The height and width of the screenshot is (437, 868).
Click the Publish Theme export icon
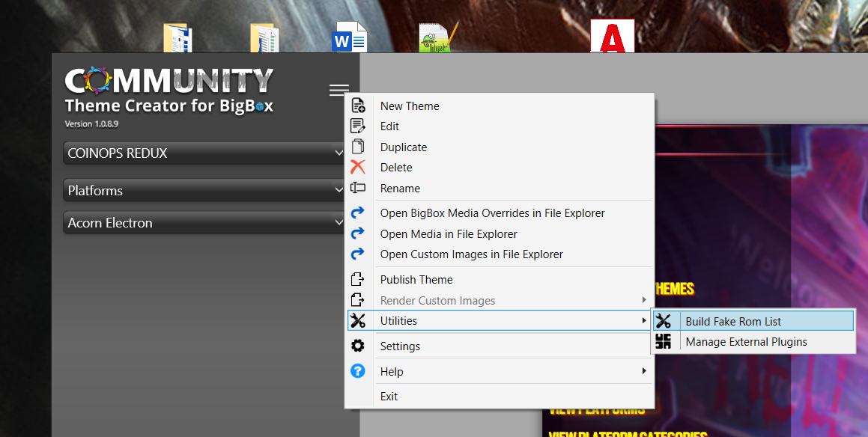pos(358,279)
